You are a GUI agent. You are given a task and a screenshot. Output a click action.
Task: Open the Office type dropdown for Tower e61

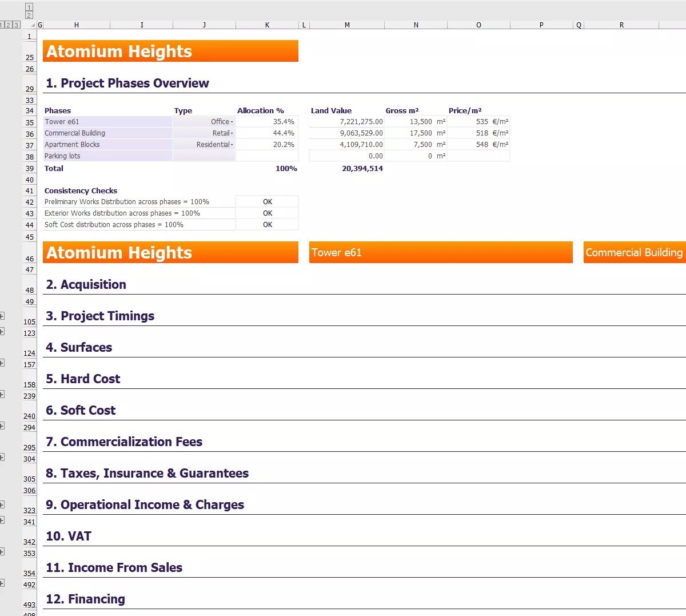point(231,121)
